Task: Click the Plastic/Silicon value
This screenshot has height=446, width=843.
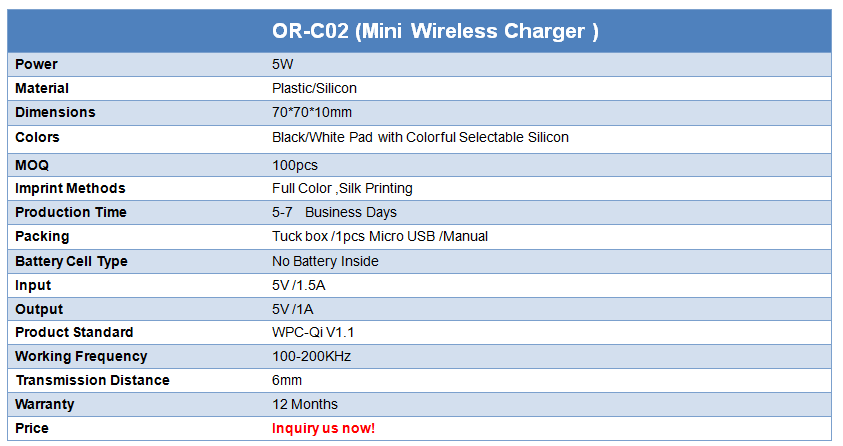Action: (x=314, y=88)
